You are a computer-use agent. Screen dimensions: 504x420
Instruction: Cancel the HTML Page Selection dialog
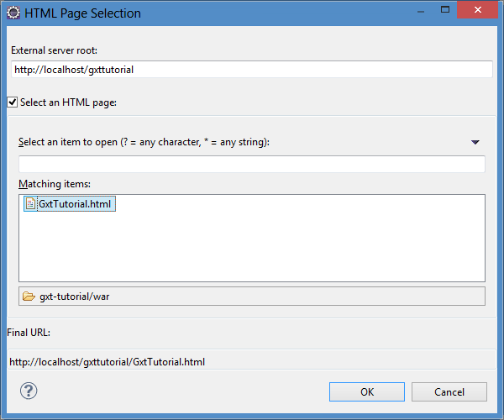pyautogui.click(x=449, y=391)
